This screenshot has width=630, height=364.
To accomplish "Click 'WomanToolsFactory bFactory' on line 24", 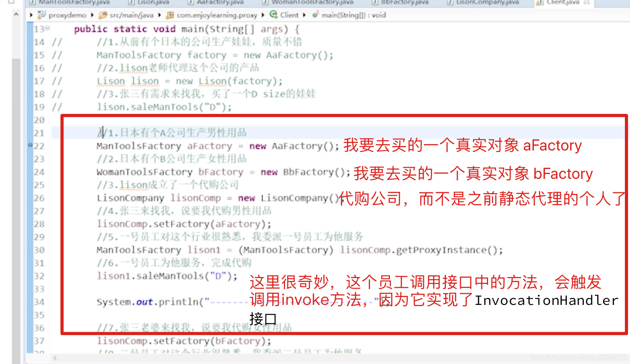I will (170, 172).
